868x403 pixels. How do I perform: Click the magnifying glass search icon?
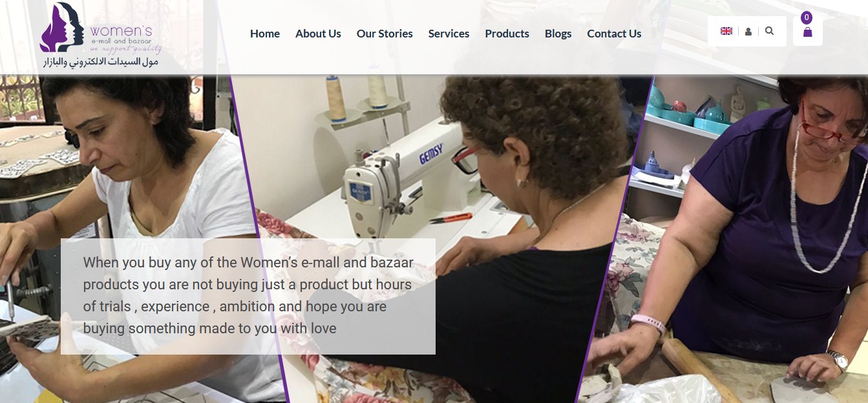pyautogui.click(x=769, y=30)
